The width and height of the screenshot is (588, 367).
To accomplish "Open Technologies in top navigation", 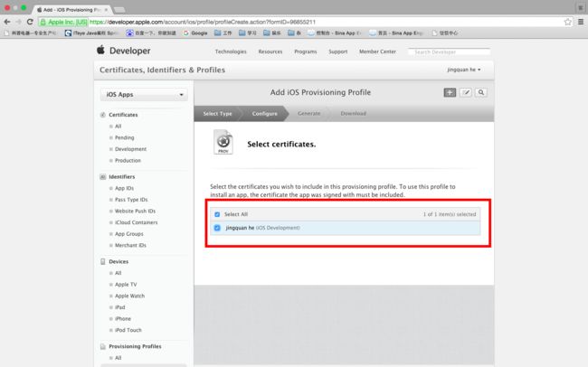I will click(231, 52).
